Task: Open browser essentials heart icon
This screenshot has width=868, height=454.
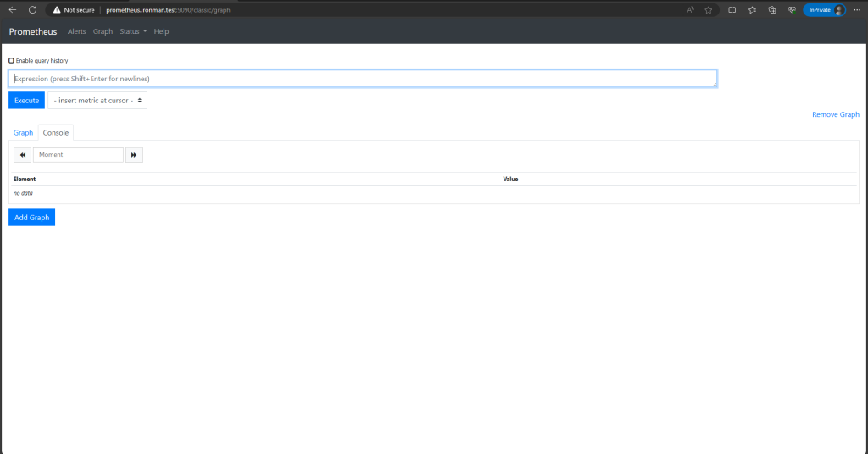Action: click(x=793, y=10)
